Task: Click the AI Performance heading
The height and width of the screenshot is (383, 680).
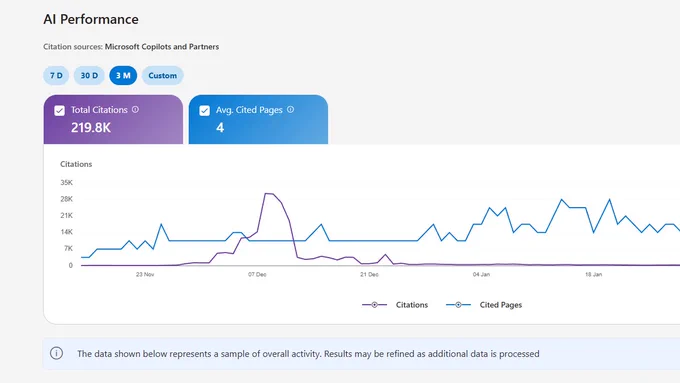Action: [x=91, y=19]
